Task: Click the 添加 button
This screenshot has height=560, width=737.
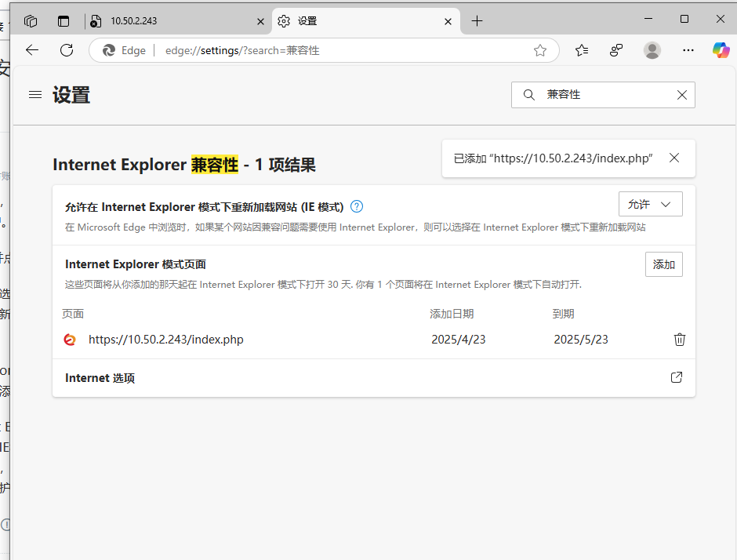Action: [x=663, y=264]
